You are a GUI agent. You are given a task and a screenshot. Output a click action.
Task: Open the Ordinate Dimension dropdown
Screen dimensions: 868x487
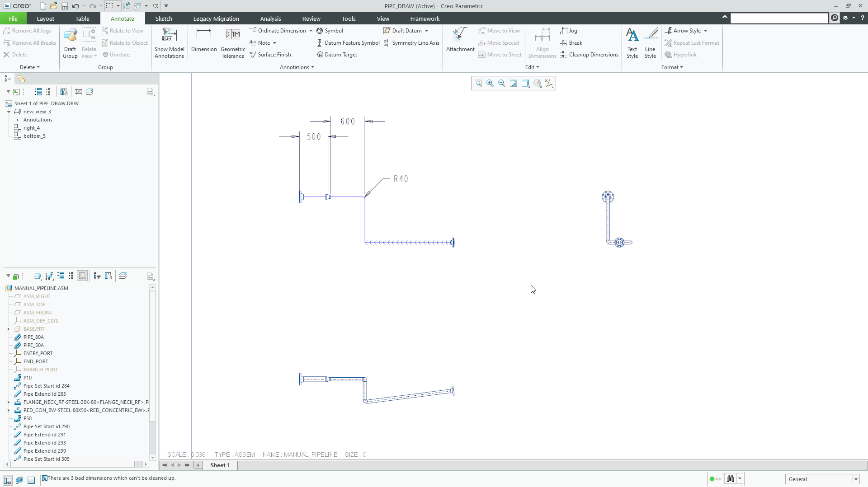pyautogui.click(x=311, y=31)
